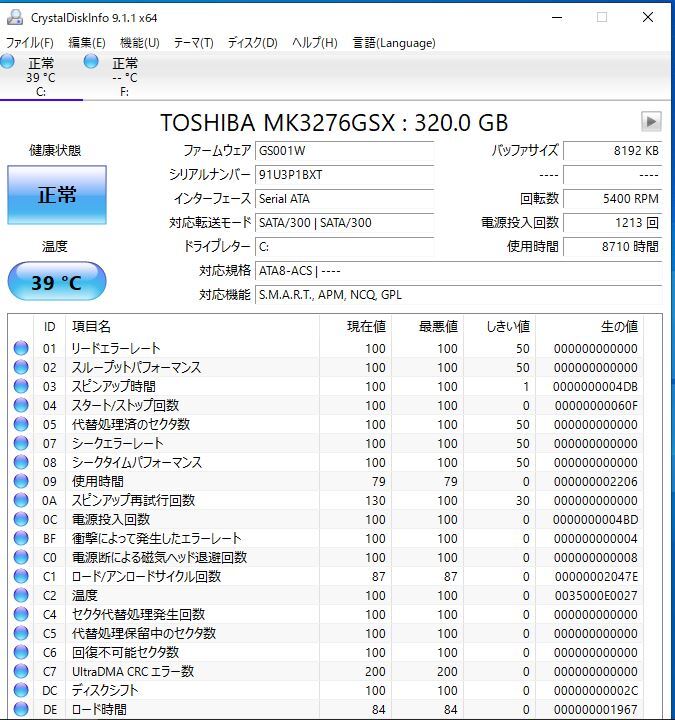Select raw value 0000000004DB
The image size is (675, 720).
(x=596, y=387)
